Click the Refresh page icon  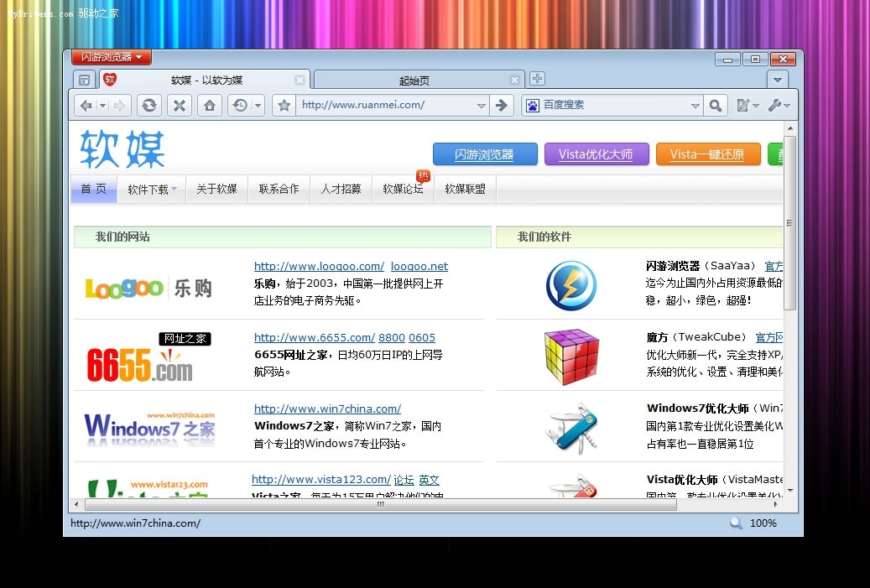[148, 105]
